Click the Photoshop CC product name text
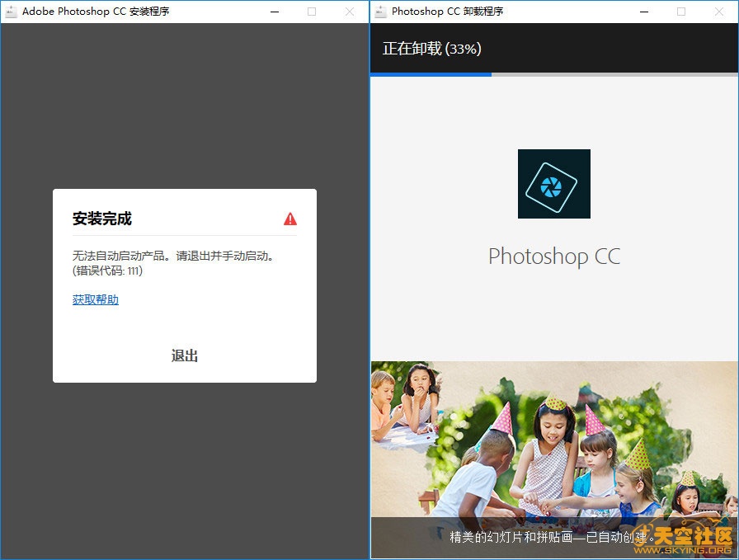 (x=553, y=256)
